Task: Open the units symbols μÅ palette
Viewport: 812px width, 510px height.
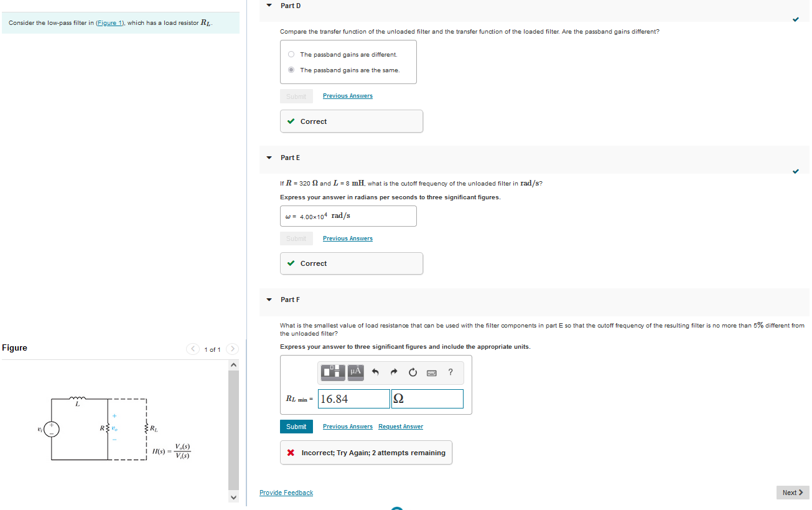Action: pos(355,372)
